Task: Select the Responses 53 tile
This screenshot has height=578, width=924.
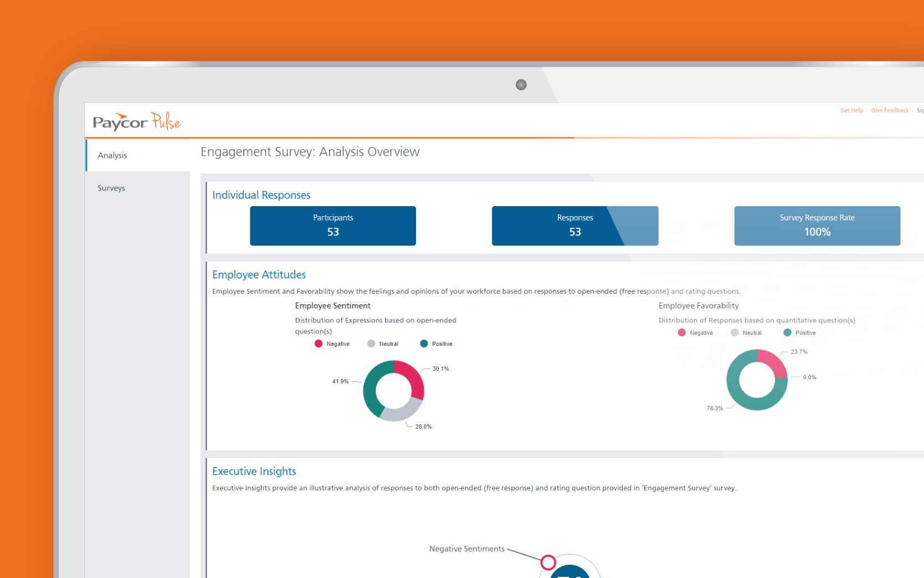Action: [575, 226]
